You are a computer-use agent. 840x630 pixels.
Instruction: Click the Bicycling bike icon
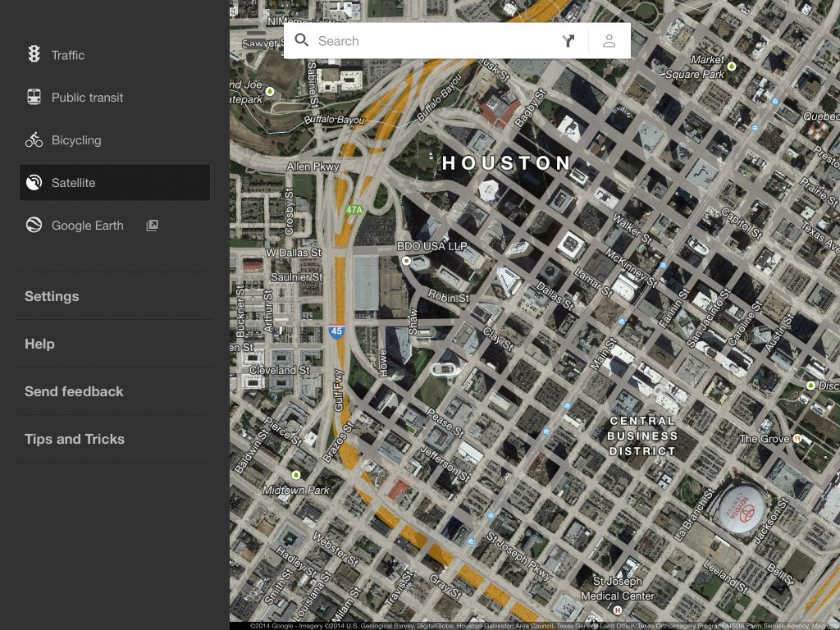34,140
